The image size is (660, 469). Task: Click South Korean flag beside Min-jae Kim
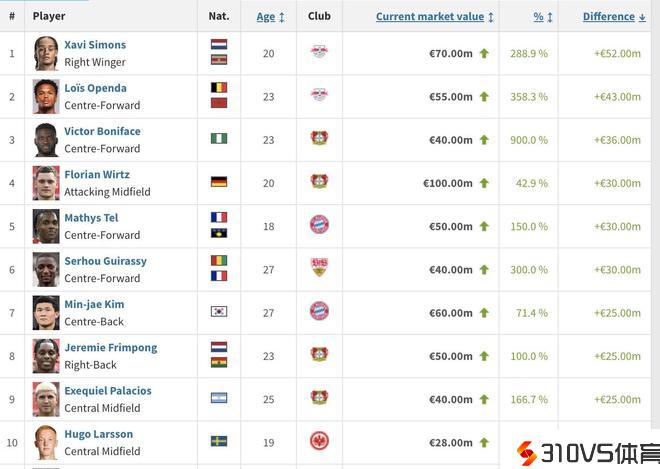pyautogui.click(x=219, y=311)
